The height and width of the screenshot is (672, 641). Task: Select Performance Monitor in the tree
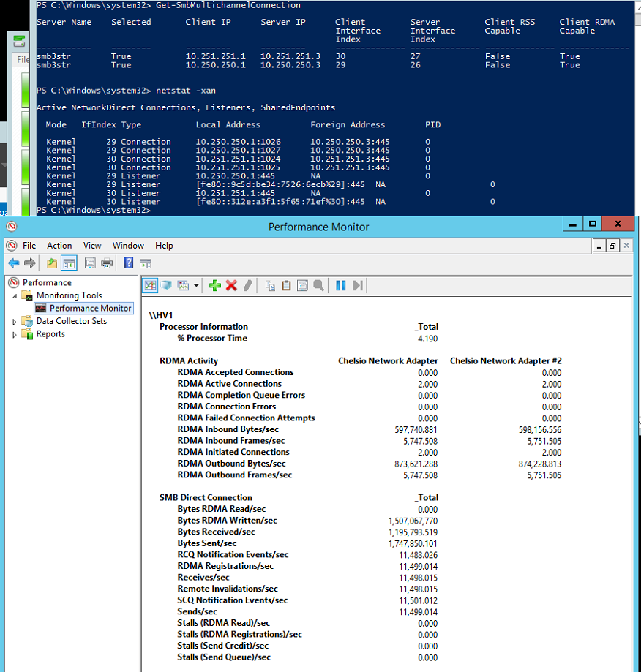coord(90,309)
